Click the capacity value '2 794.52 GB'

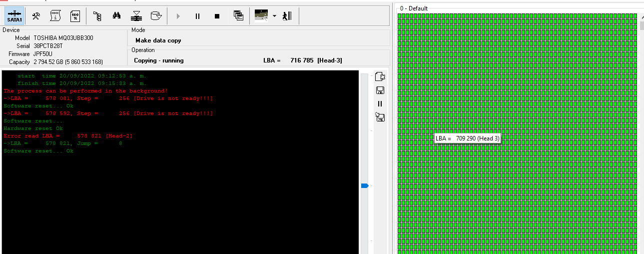coord(48,62)
